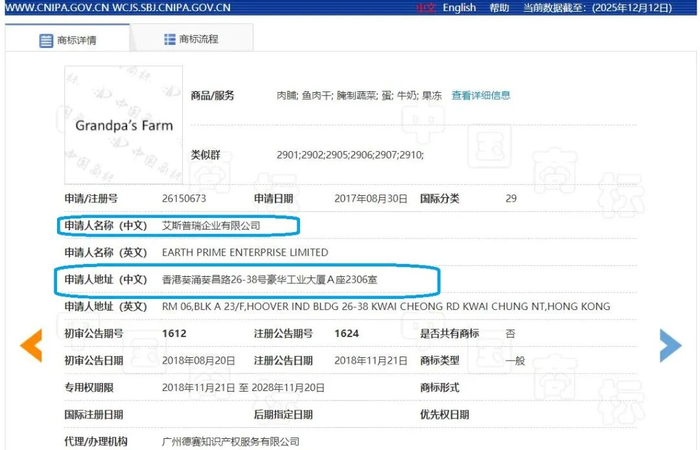Click the 商标流程 tab list icon
Image resolution: width=700 pixels, height=450 pixels.
[170, 39]
